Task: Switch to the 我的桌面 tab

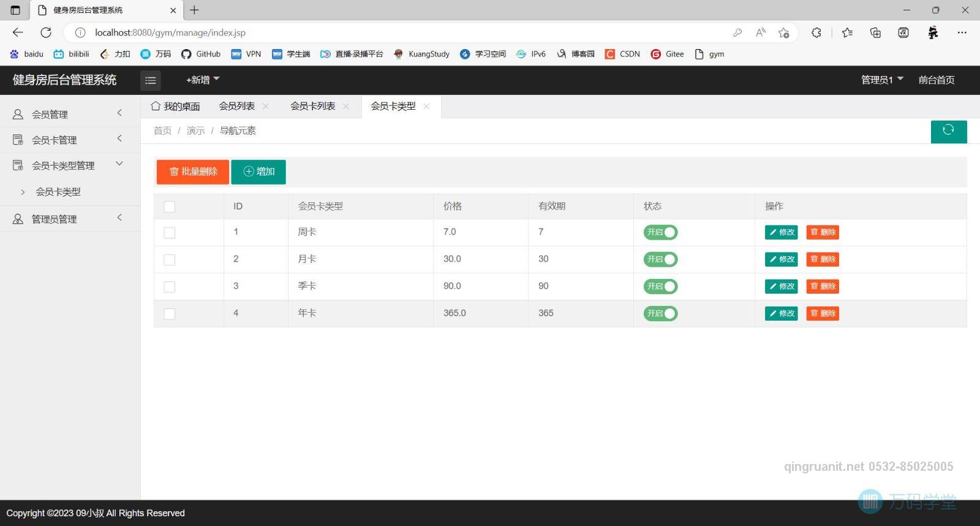Action: point(176,106)
